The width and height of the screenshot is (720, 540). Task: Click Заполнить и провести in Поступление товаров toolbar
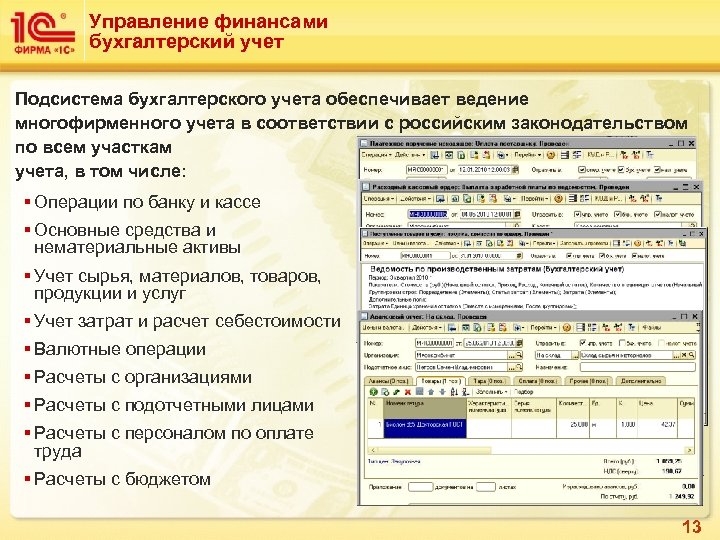(x=583, y=243)
